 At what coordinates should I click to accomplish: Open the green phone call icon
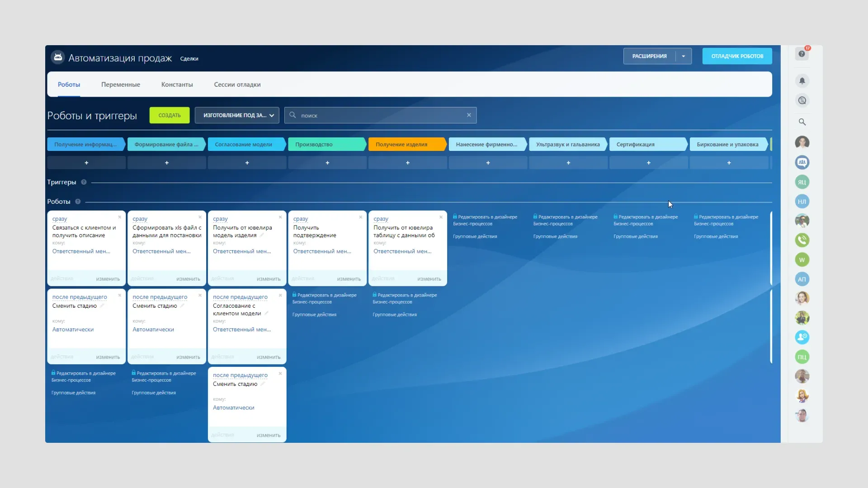[802, 240]
